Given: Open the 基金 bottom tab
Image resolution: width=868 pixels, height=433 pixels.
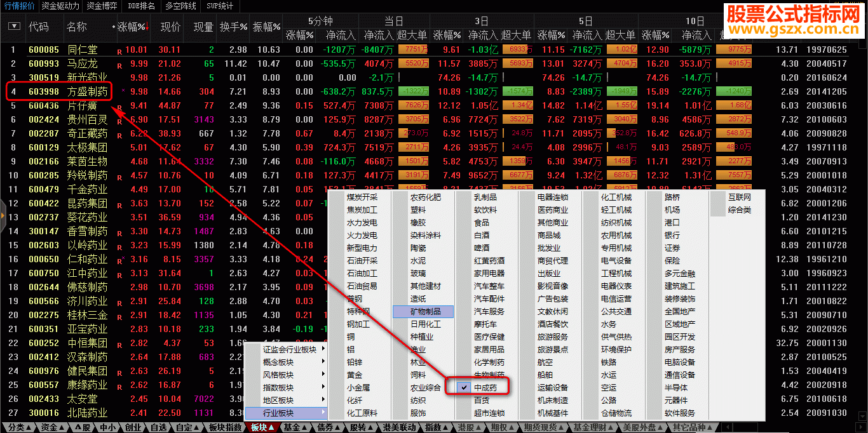Looking at the screenshot, I should (296, 428).
